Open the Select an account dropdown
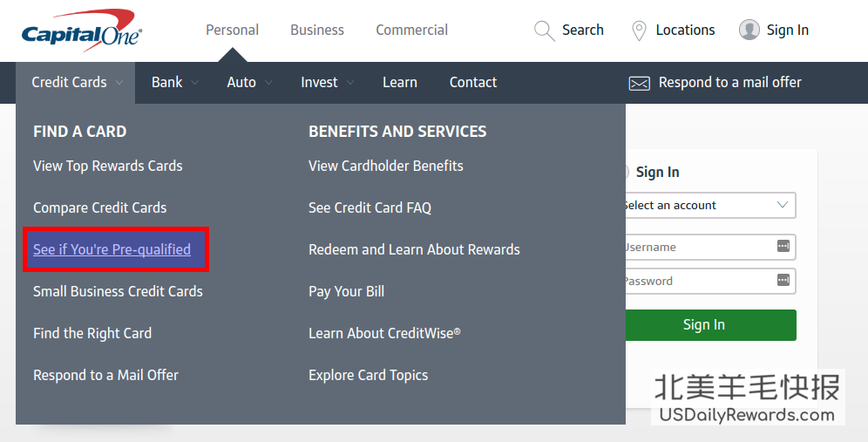This screenshot has height=442, width=868. pyautogui.click(x=708, y=206)
